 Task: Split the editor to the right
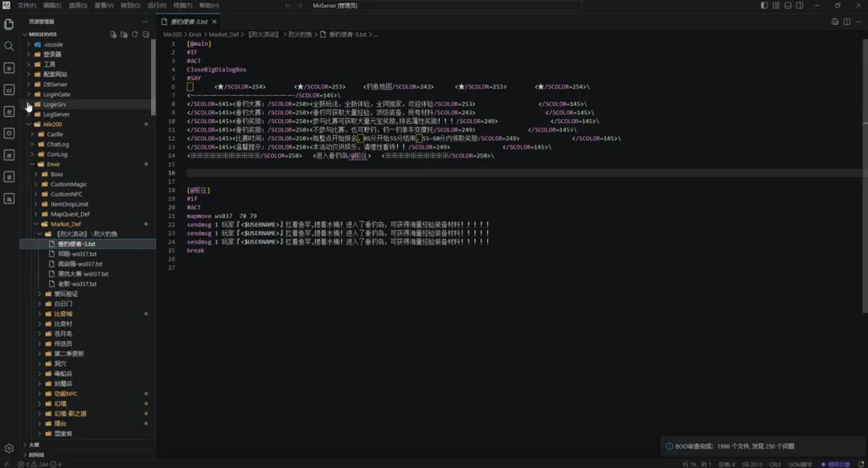coord(847,22)
